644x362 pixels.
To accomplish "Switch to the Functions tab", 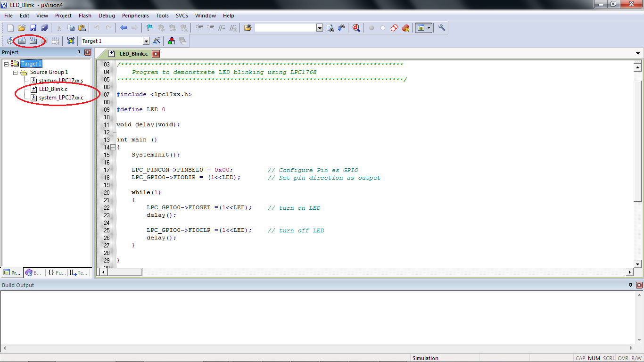I will click(x=57, y=272).
